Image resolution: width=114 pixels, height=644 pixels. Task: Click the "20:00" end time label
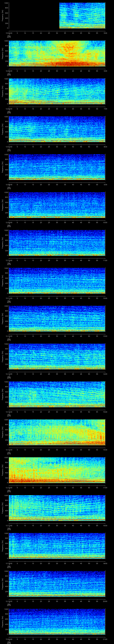pos(105,601)
